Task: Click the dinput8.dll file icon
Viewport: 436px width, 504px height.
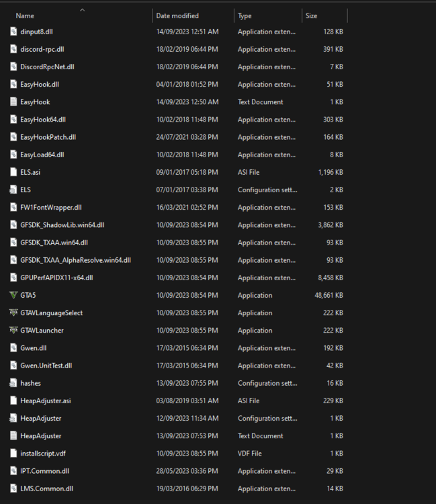Action: coord(13,32)
